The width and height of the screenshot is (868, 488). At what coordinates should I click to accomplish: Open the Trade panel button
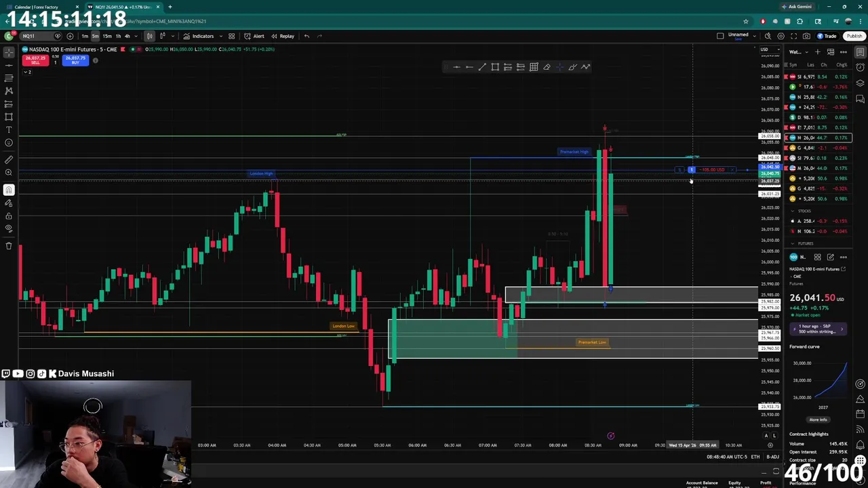[827, 36]
